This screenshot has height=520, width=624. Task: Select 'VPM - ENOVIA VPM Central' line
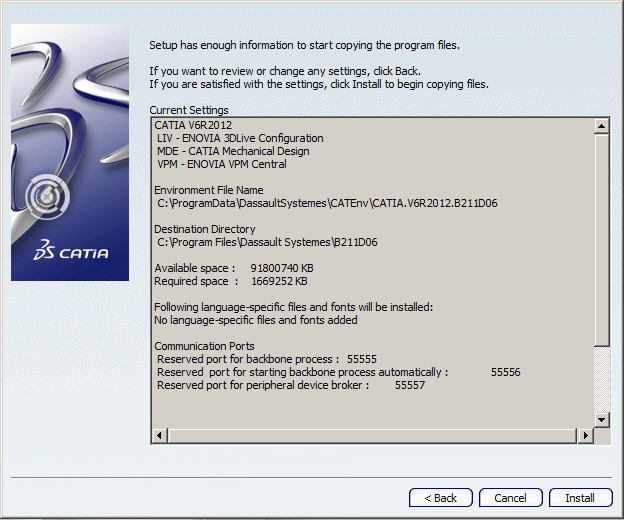pyautogui.click(x=222, y=164)
